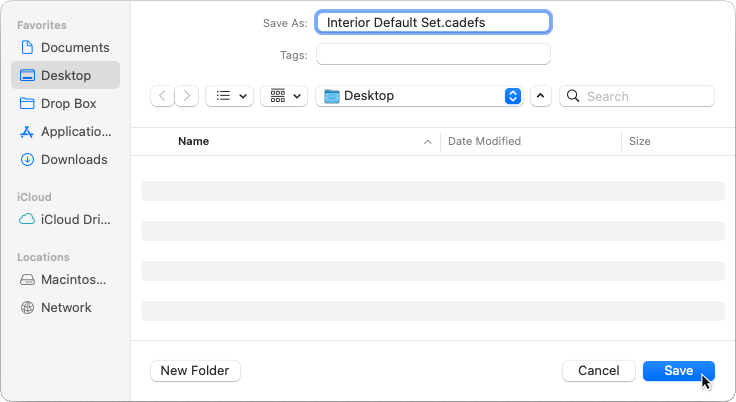Click the Search field

(x=637, y=96)
